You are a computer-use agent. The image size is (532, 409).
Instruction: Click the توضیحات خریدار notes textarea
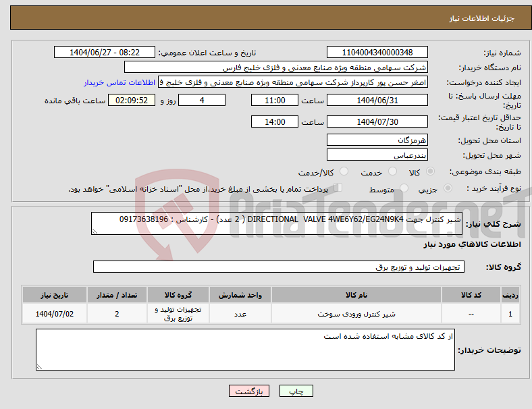245,350
